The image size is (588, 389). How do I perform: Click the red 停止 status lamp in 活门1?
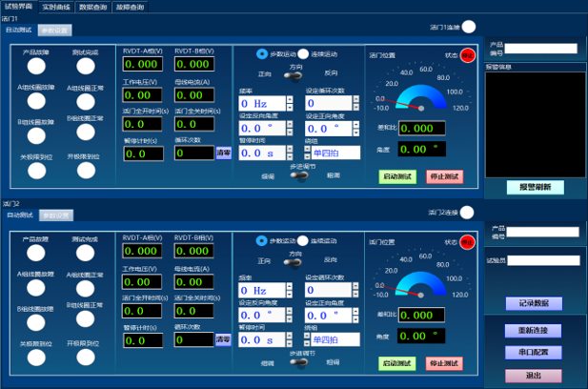coord(468,55)
